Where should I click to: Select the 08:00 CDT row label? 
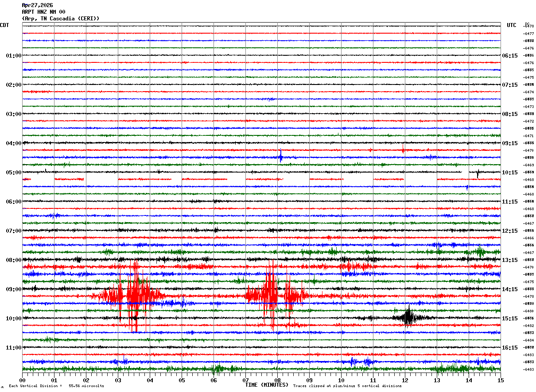[x=14, y=260]
